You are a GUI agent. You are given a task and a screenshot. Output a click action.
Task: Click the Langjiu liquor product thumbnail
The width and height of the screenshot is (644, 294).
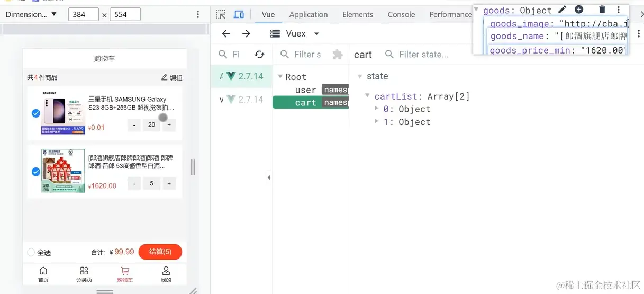tap(63, 171)
